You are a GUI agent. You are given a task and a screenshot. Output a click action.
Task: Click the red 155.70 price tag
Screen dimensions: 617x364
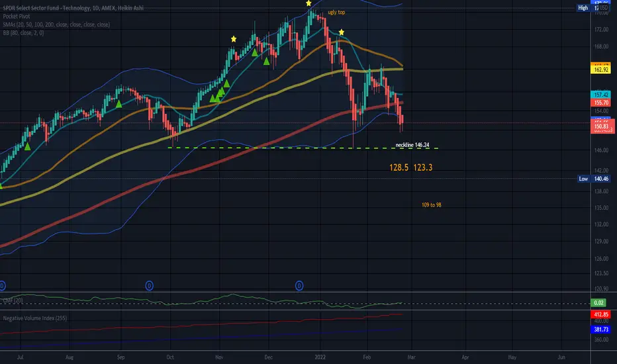click(601, 103)
